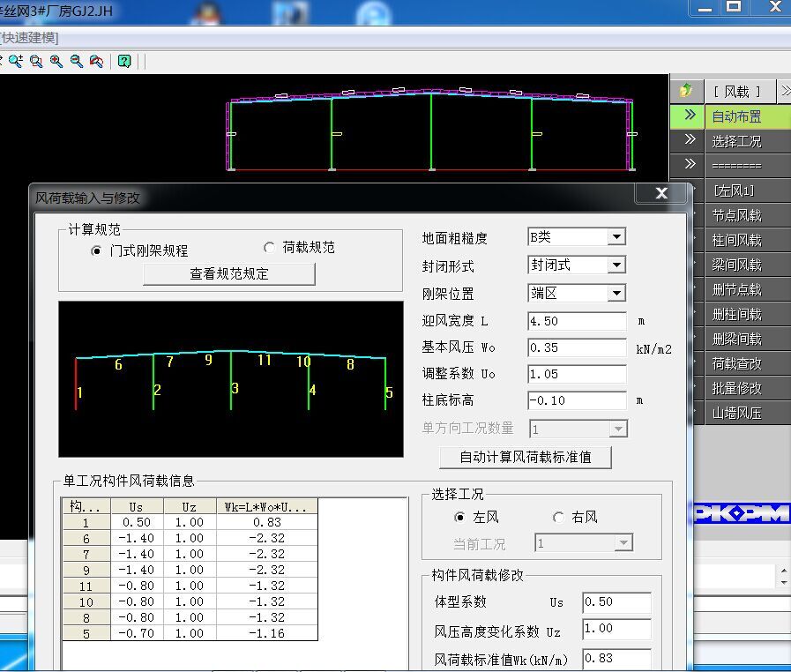Select the 荷载规范 radio button

tap(269, 247)
